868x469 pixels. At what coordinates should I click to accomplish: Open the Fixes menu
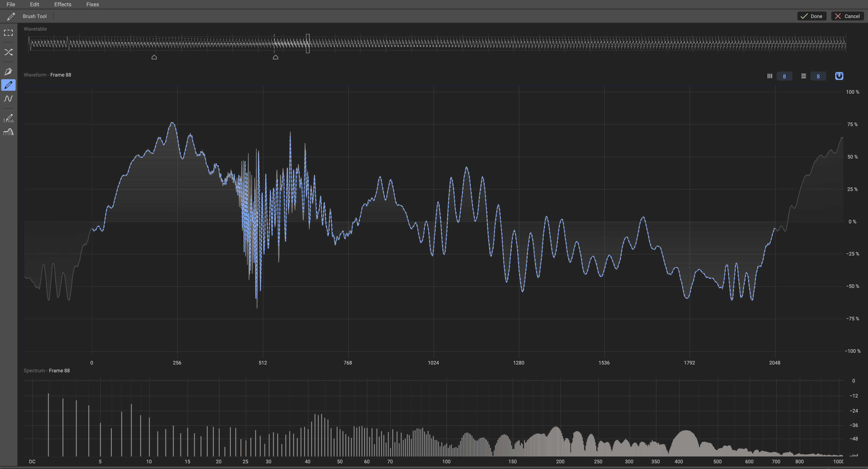tap(92, 5)
